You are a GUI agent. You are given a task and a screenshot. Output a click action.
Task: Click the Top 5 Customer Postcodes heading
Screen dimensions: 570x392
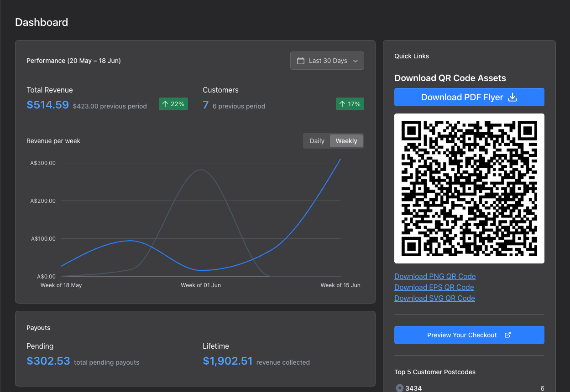click(435, 372)
